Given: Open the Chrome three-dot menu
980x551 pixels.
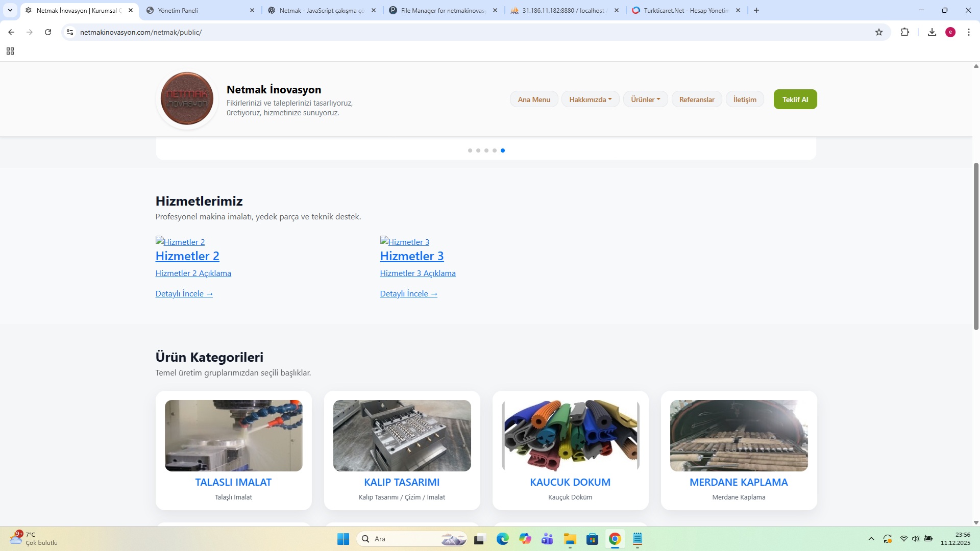Looking at the screenshot, I should (x=969, y=32).
